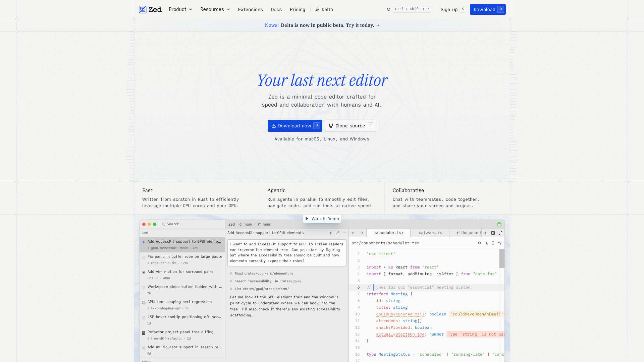Select the Add AccessKit support thread
The image size is (644, 362).
[x=182, y=245]
